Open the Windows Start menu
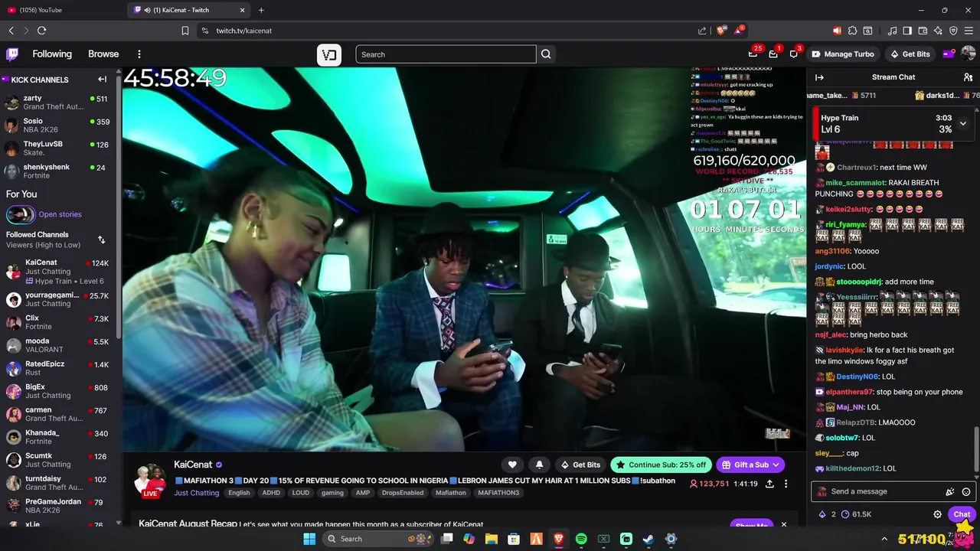980x551 pixels. coord(309,539)
